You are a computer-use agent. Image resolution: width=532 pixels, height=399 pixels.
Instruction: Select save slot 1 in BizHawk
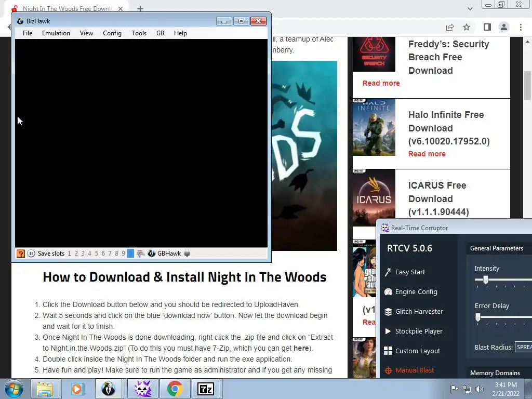69,254
